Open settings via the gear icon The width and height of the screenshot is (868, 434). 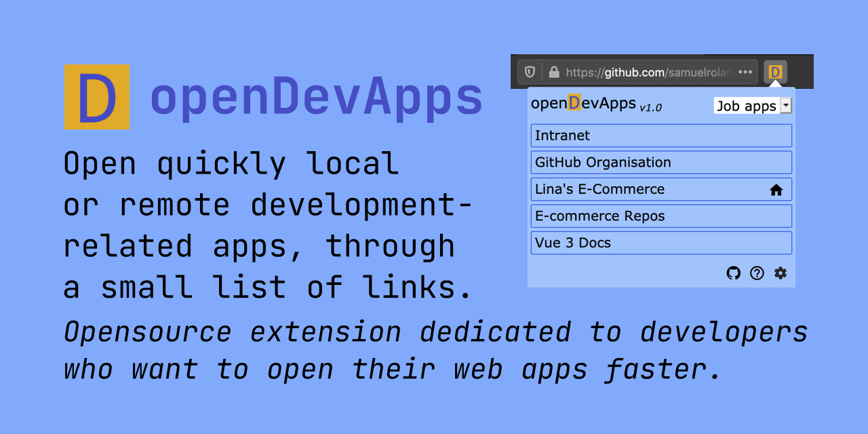[x=781, y=273]
